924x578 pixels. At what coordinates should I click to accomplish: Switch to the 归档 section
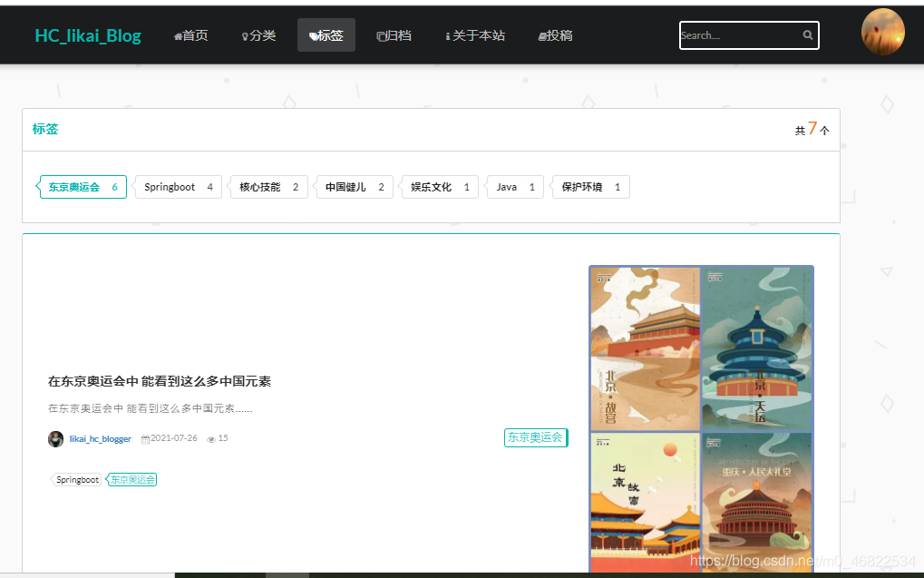point(394,34)
